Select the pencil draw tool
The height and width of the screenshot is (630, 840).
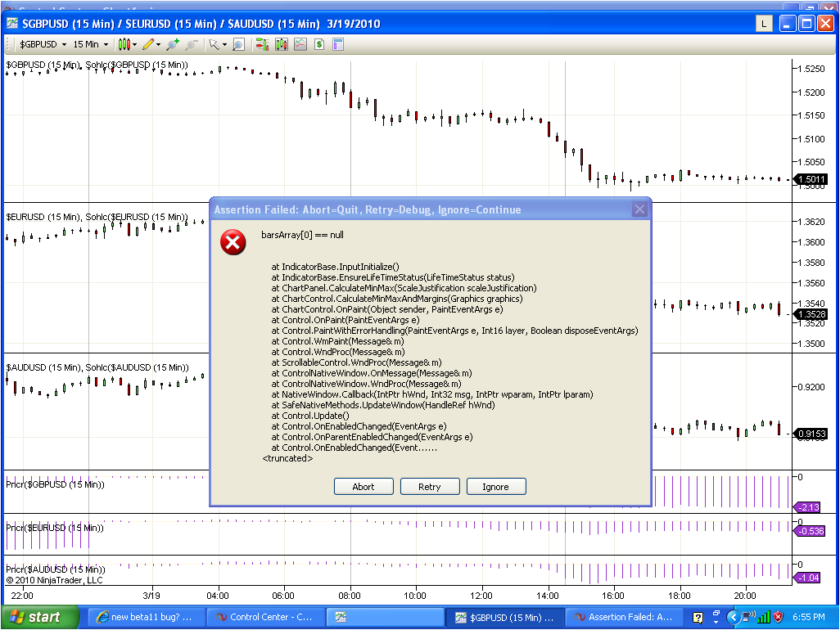[x=148, y=44]
